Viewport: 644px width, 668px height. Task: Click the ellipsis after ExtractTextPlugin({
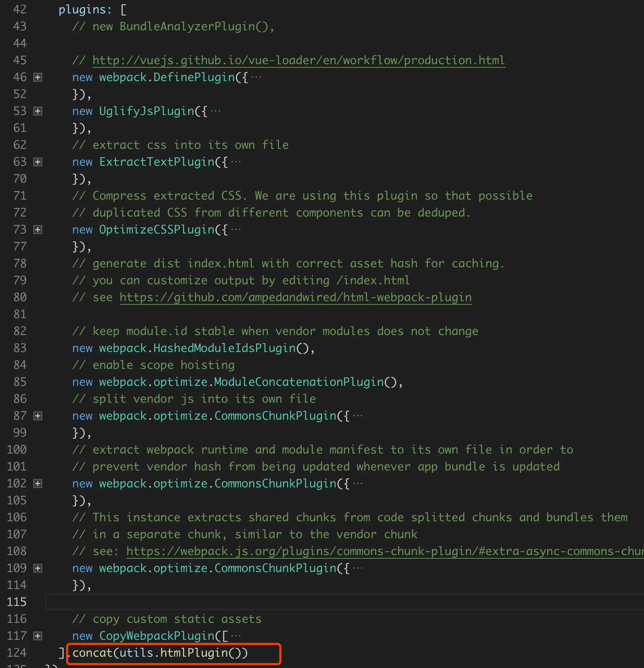(236, 162)
